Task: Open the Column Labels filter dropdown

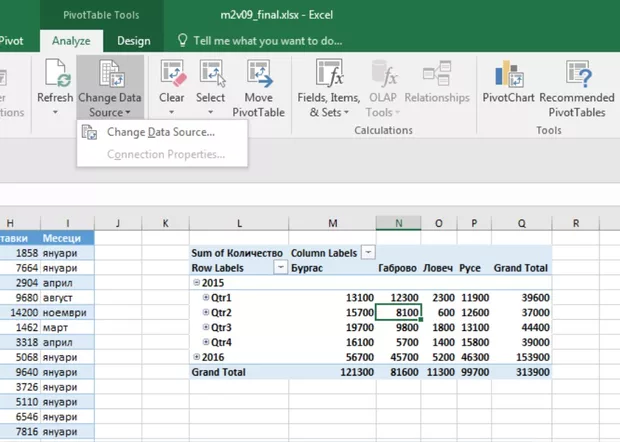Action: [369, 253]
